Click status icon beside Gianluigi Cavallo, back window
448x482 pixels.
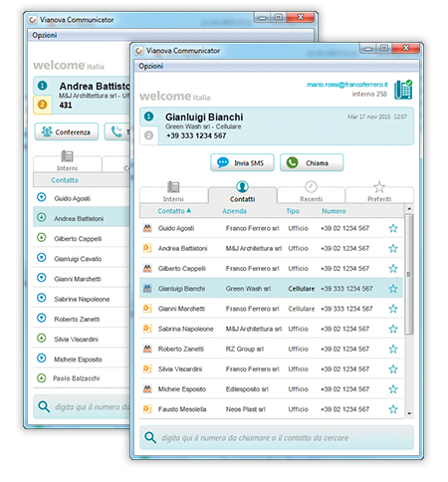(x=42, y=258)
